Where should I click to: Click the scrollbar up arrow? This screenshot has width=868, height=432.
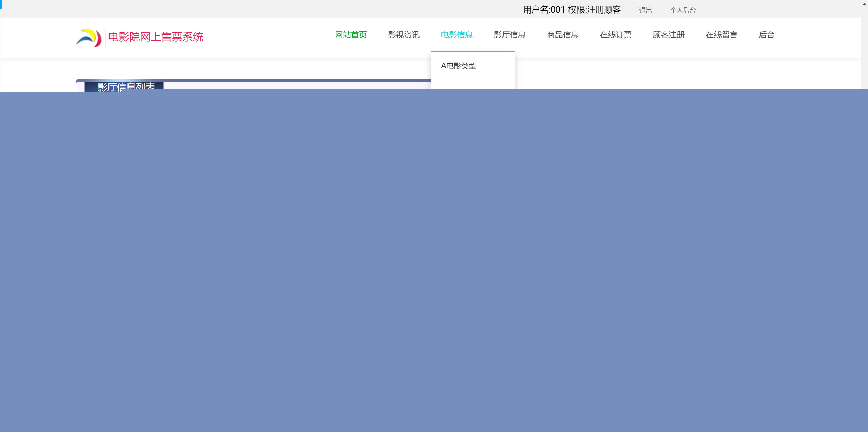864,4
